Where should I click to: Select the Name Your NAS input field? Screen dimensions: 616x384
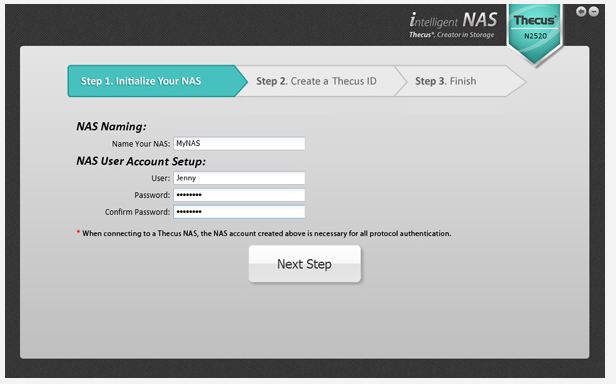[239, 143]
